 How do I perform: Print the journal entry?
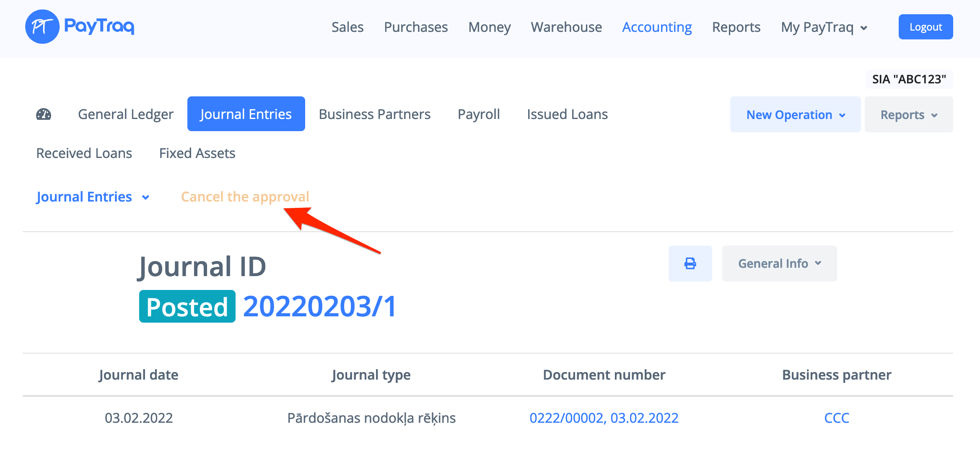[690, 264]
